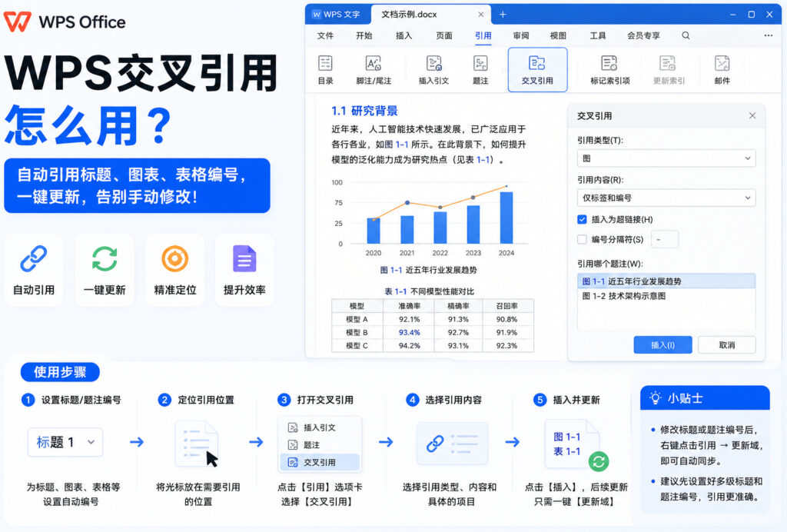Open the 引用类型 dropdown showing 图

point(666,158)
